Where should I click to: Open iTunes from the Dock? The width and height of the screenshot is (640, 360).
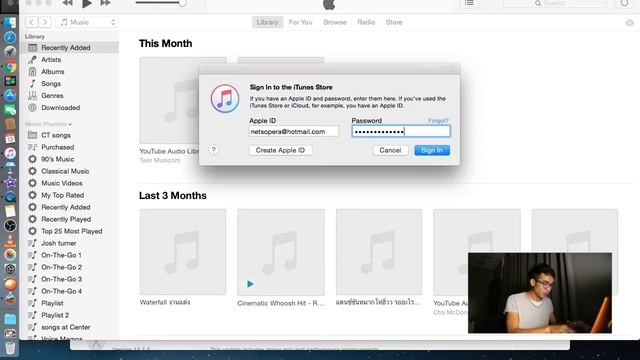pos(10,153)
